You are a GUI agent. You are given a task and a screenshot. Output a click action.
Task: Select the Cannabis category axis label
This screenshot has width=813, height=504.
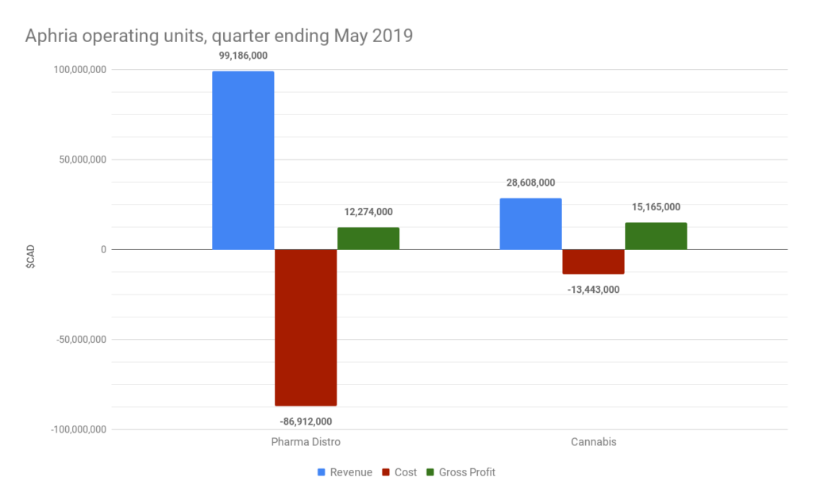pyautogui.click(x=593, y=442)
